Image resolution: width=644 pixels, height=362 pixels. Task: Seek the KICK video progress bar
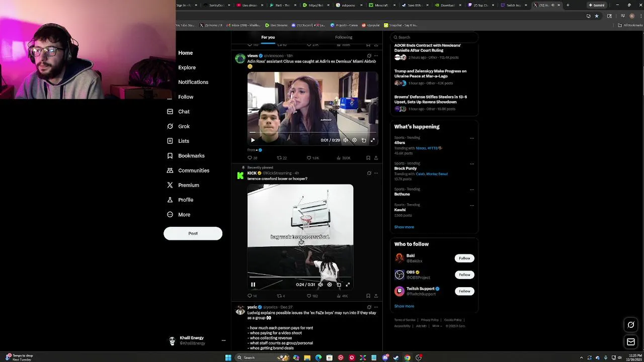click(x=300, y=277)
